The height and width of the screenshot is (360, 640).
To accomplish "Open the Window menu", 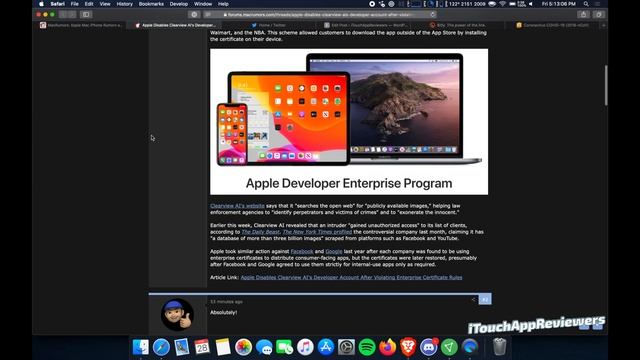I will 203,4.
